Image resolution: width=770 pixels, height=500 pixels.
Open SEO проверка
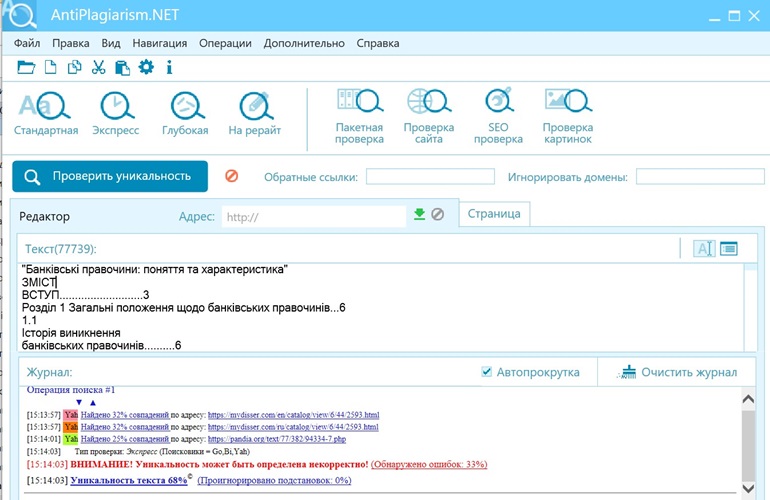point(498,116)
